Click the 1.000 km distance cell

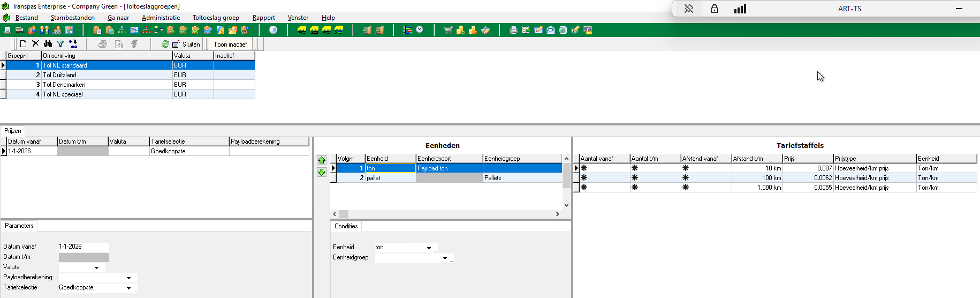point(757,188)
